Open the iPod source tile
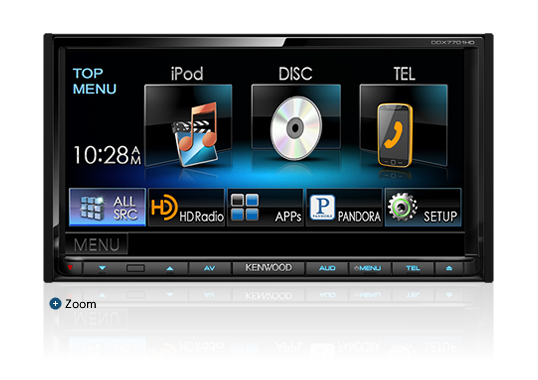 (188, 126)
